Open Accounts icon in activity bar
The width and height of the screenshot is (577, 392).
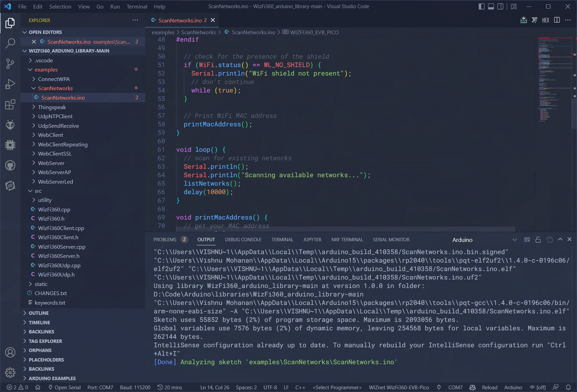[10, 352]
